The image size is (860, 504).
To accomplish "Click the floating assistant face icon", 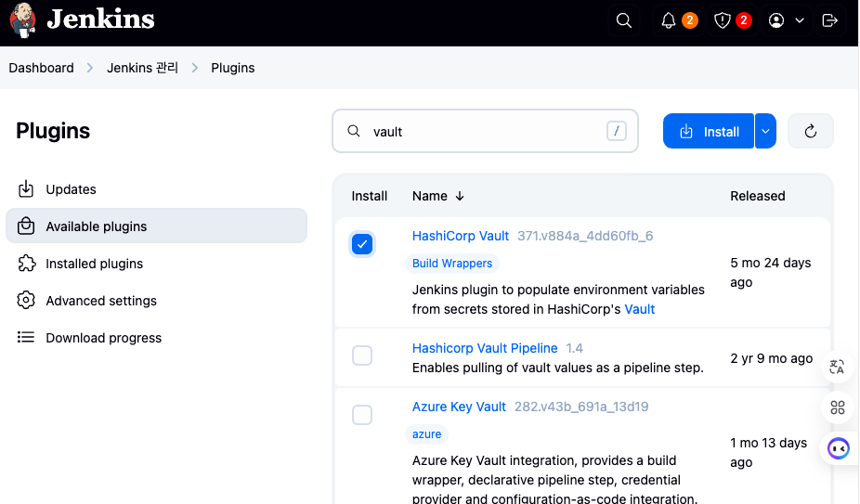I will point(838,448).
